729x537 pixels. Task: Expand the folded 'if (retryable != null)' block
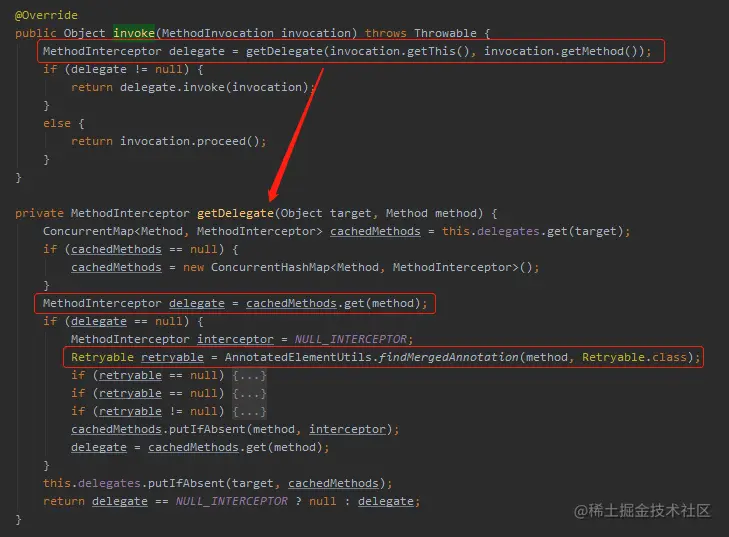tap(249, 411)
